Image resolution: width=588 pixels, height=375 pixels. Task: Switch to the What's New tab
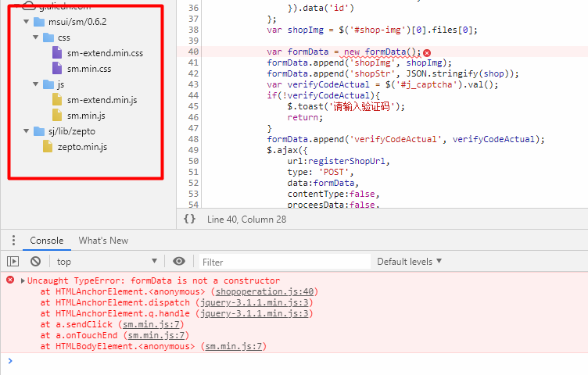(103, 241)
